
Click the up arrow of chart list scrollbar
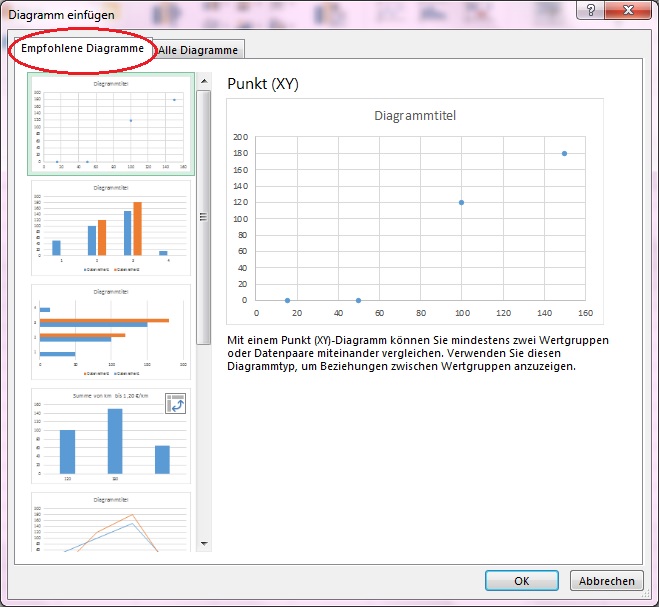point(204,80)
